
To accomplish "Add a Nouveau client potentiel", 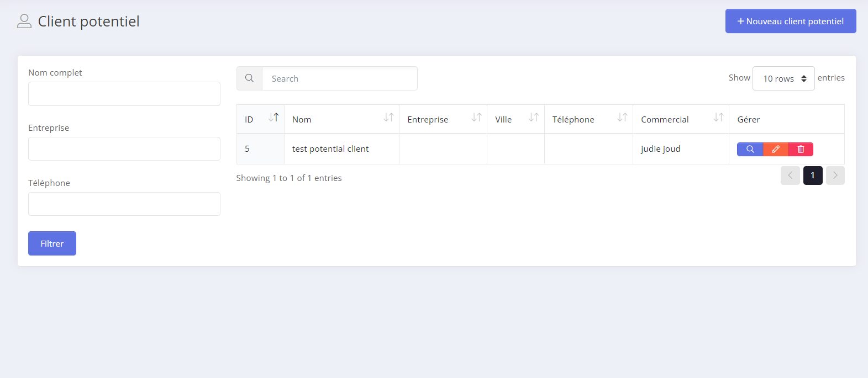I will coord(790,21).
